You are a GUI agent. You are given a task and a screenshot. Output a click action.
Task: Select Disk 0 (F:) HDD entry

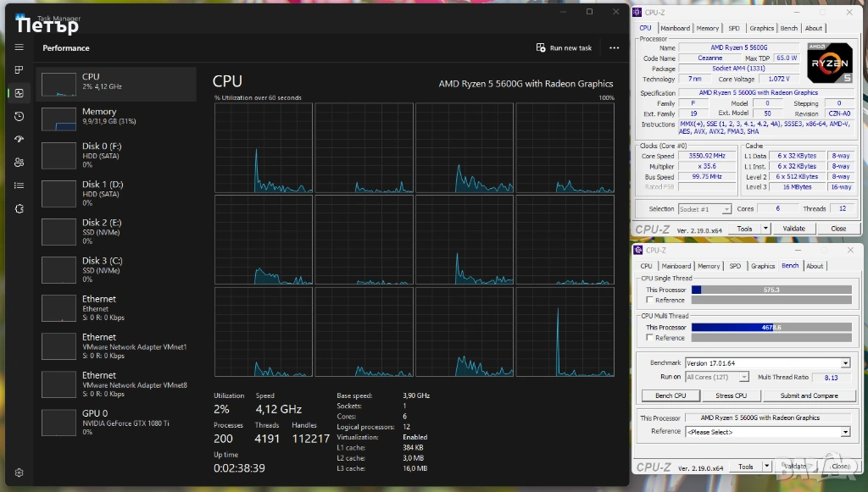pyautogui.click(x=116, y=155)
